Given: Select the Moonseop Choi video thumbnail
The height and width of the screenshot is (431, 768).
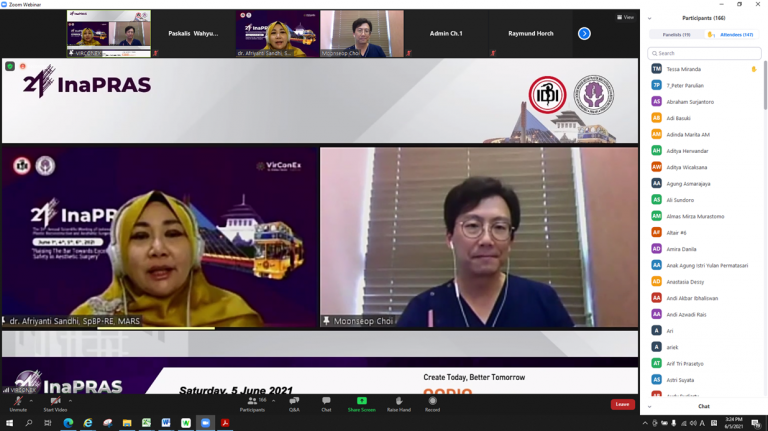Looking at the screenshot, I should click(x=361, y=33).
